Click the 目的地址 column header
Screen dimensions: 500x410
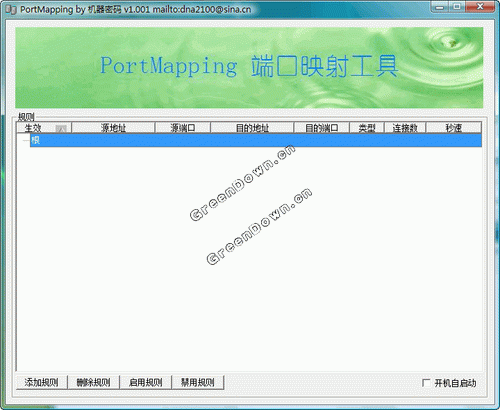[x=252, y=128]
